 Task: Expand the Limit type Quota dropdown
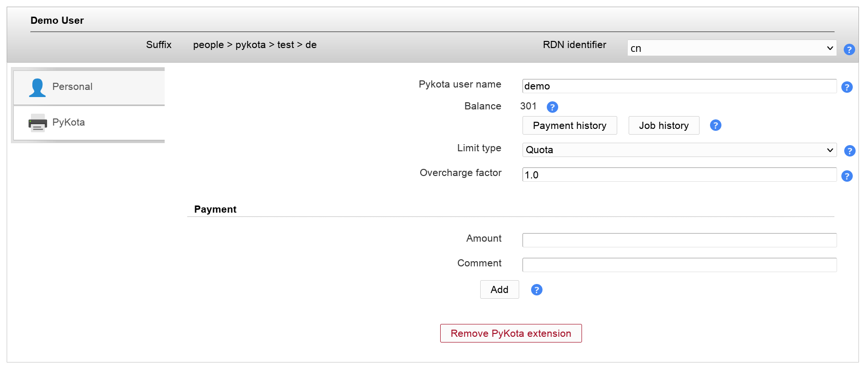coord(679,150)
